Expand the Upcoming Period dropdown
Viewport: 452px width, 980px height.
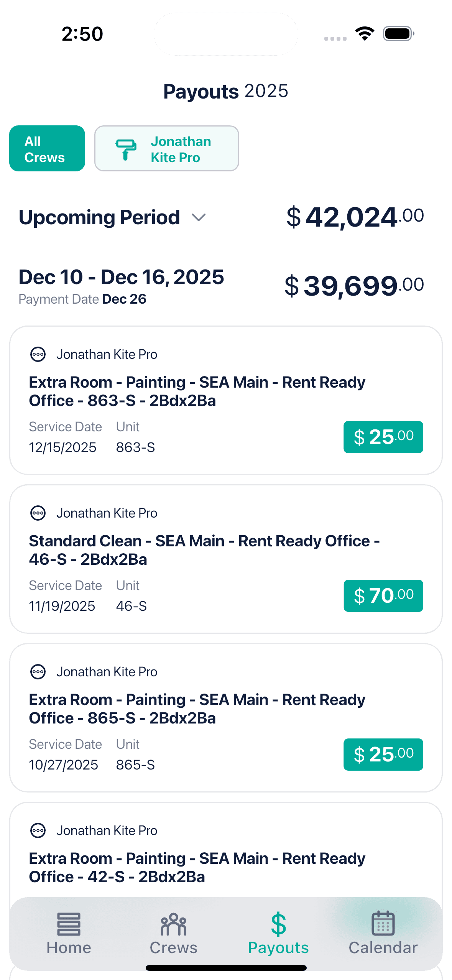[199, 218]
